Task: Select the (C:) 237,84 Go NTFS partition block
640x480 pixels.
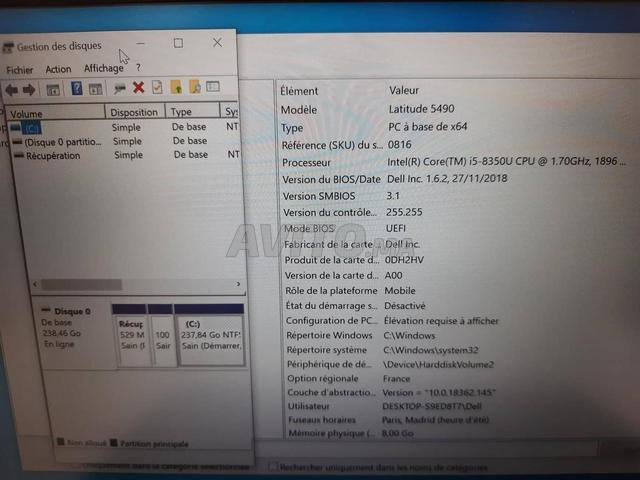Action: point(211,335)
